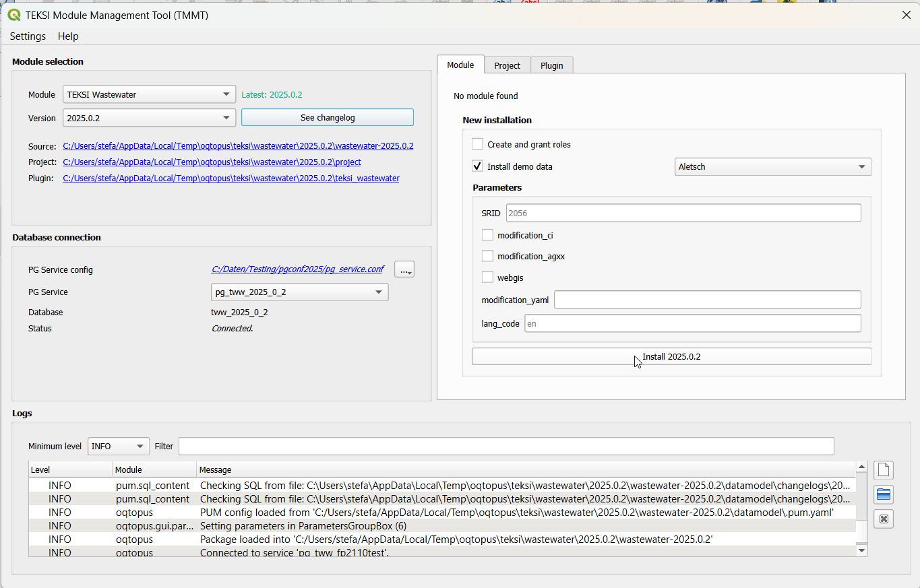Expand the Aletsch demo data dropdown
The width and height of the screenshot is (920, 588).
tap(772, 167)
